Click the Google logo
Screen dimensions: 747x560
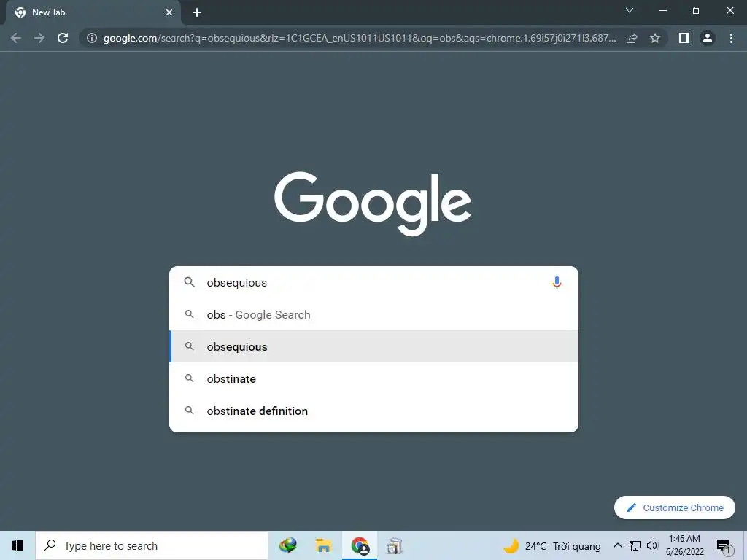tap(373, 204)
